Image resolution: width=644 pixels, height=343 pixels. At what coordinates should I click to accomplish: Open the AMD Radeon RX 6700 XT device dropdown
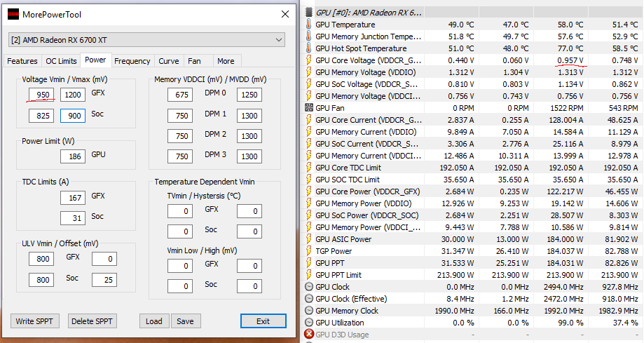click(x=146, y=40)
